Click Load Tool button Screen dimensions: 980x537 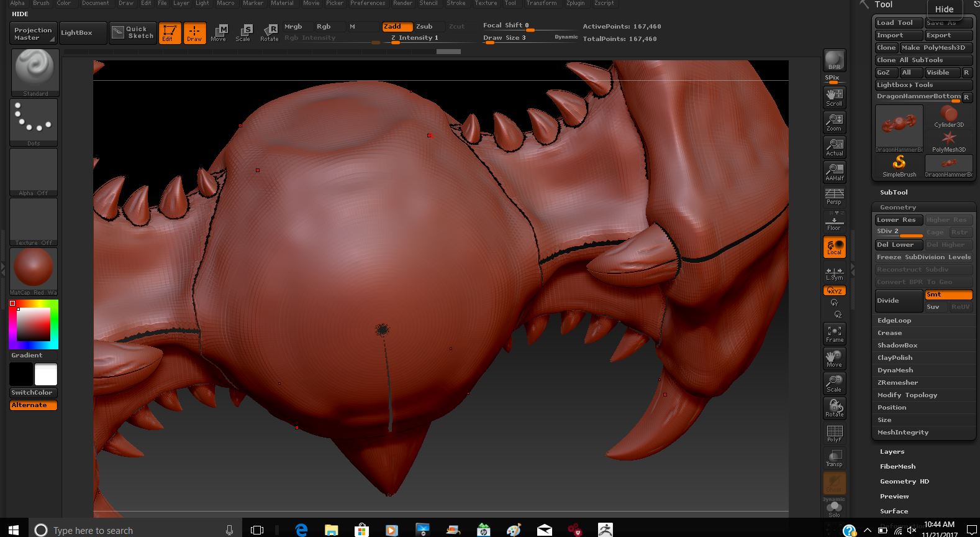[898, 23]
